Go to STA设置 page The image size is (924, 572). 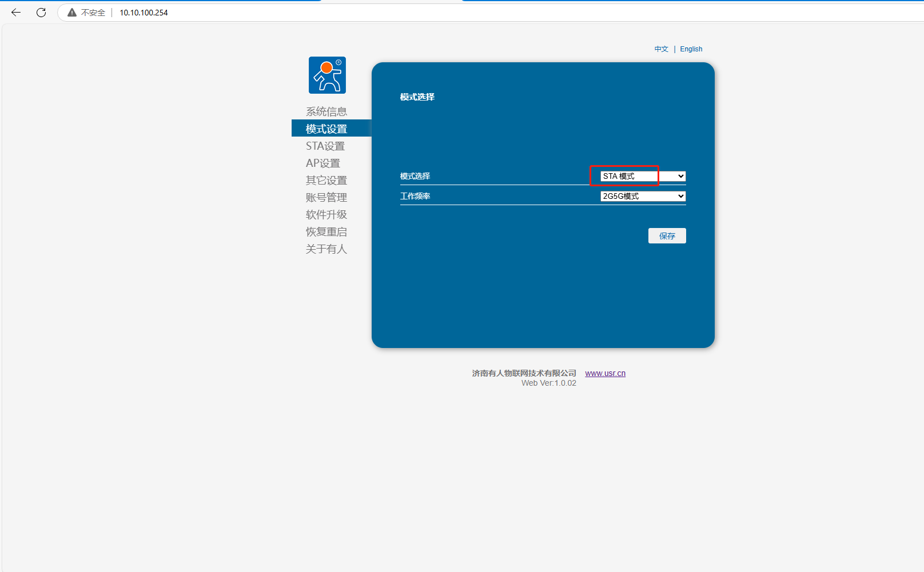click(x=325, y=146)
